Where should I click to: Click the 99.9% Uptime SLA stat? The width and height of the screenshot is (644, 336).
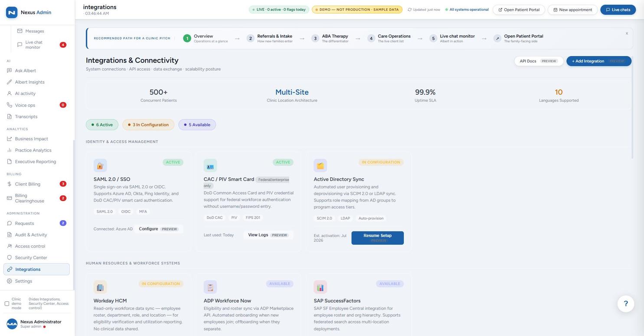[425, 96]
